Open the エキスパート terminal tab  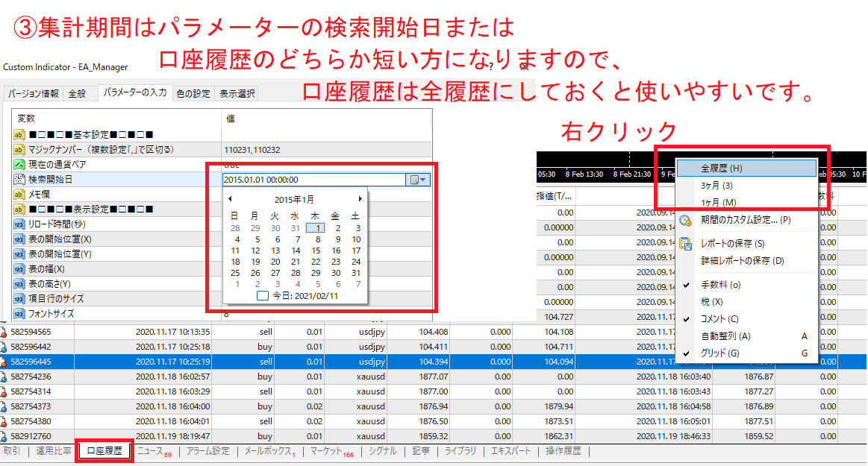(511, 451)
